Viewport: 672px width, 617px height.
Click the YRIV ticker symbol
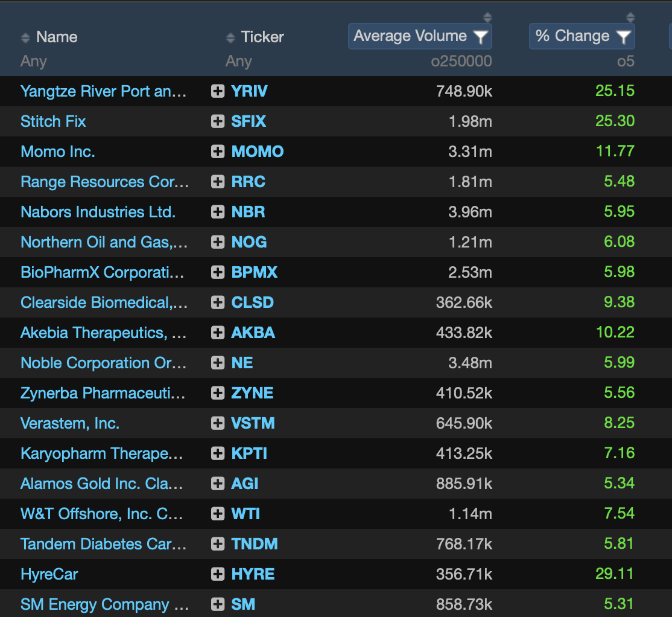tap(249, 91)
